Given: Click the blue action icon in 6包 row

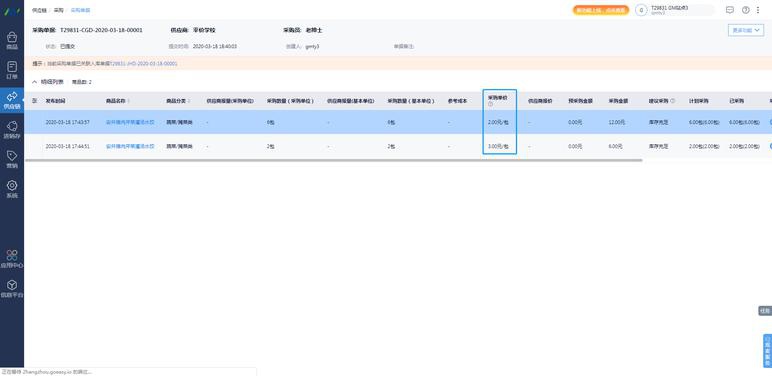Looking at the screenshot, I should tap(770, 122).
